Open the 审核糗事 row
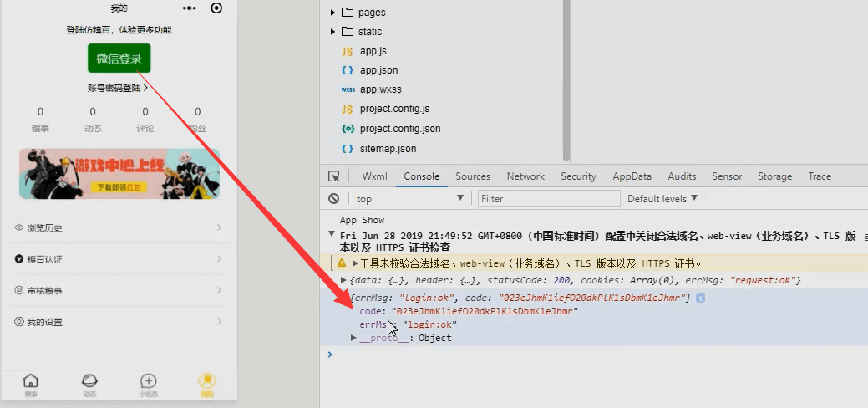868x408 pixels. tap(119, 290)
